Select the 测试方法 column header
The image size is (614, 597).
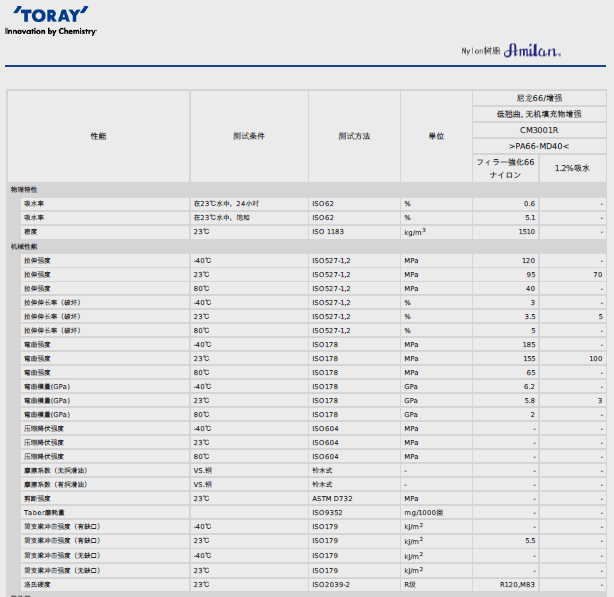click(354, 136)
